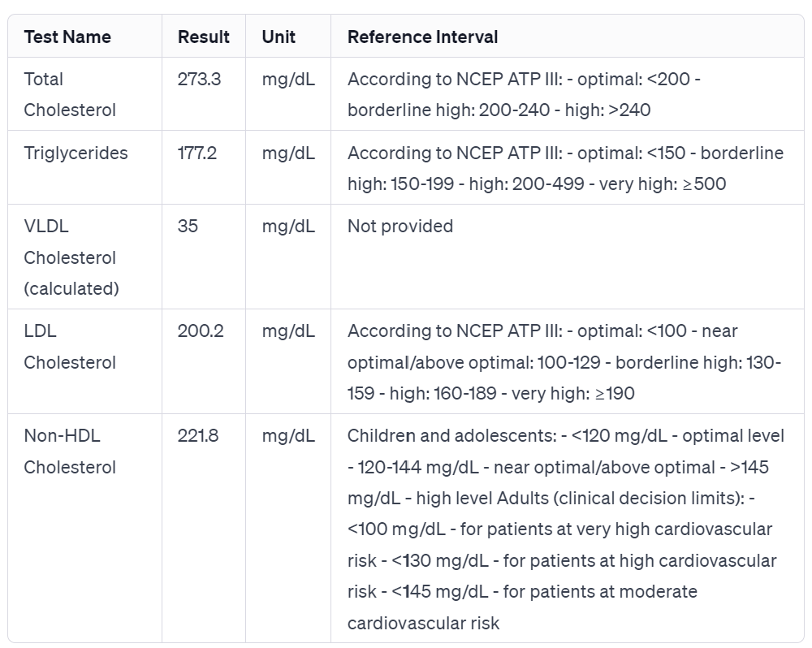
Task: Click the Not provided reference cell
Action: pos(400,226)
